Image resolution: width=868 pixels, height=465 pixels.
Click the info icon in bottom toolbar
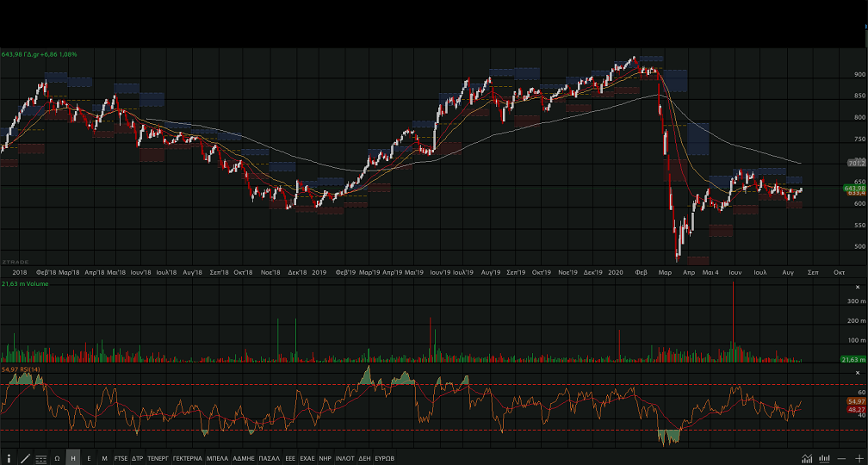9,458
